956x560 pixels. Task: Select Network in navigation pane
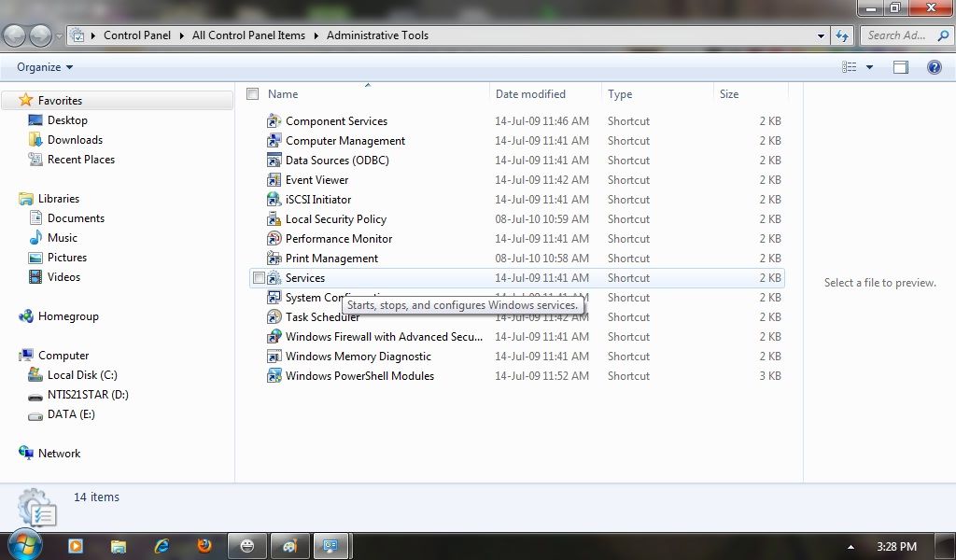coord(59,454)
